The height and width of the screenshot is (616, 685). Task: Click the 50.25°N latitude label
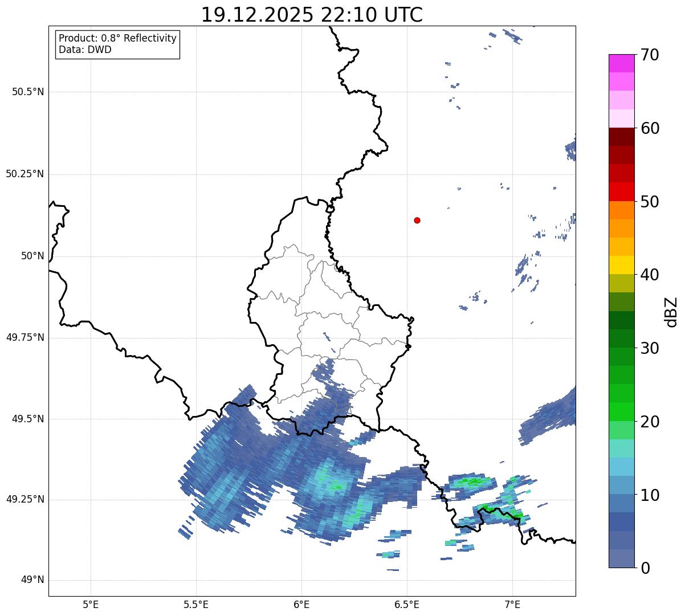click(x=25, y=174)
